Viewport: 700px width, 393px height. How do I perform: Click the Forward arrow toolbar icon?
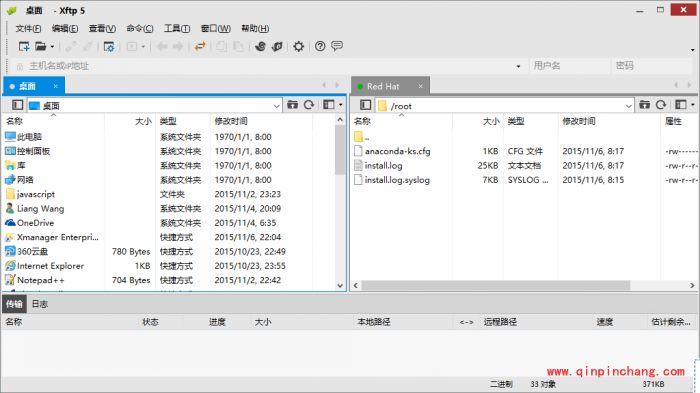(178, 46)
